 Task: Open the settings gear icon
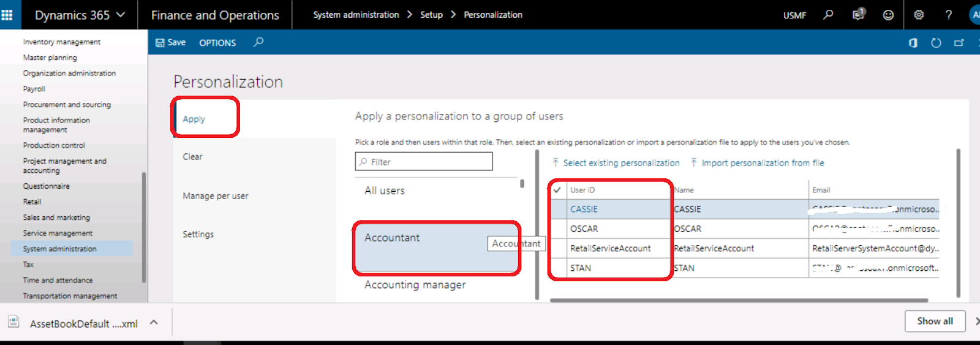coord(919,15)
